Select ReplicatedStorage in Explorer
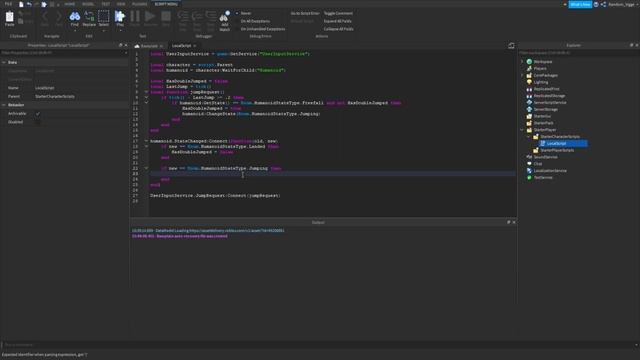This screenshot has height=360, width=640. click(549, 96)
